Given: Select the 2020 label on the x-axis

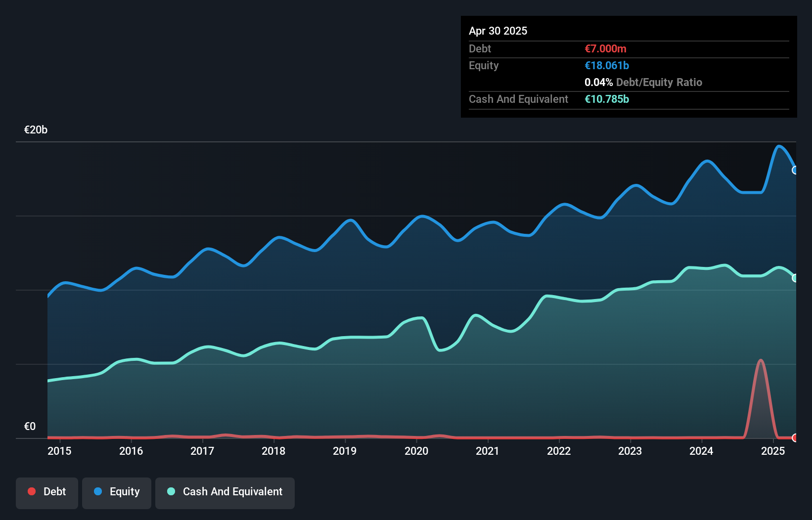Looking at the screenshot, I should click(x=416, y=451).
